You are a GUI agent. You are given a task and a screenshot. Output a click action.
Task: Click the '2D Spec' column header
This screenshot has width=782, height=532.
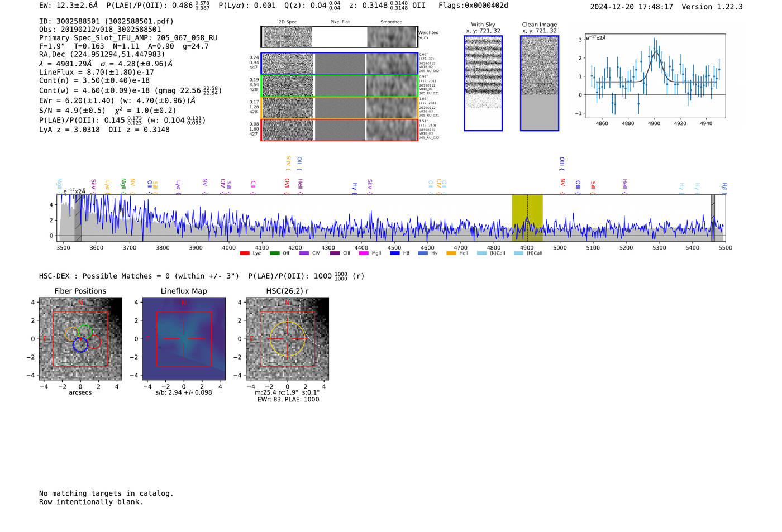(x=288, y=22)
